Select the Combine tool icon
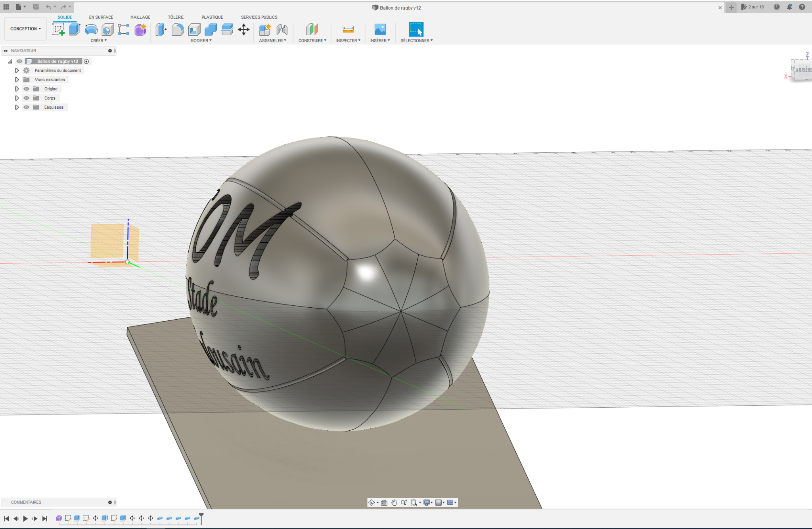 point(211,29)
